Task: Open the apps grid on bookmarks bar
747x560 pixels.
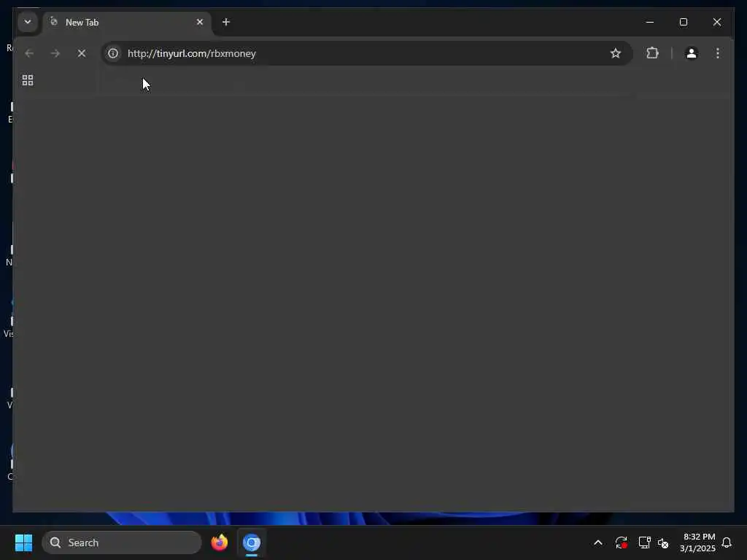Action: 28,80
